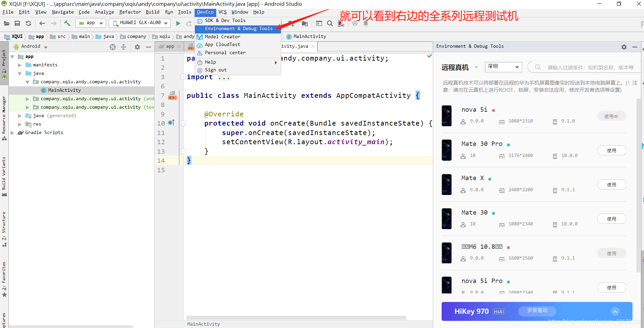Select App CloudTest menu item
644x328 pixels.
click(x=238, y=45)
